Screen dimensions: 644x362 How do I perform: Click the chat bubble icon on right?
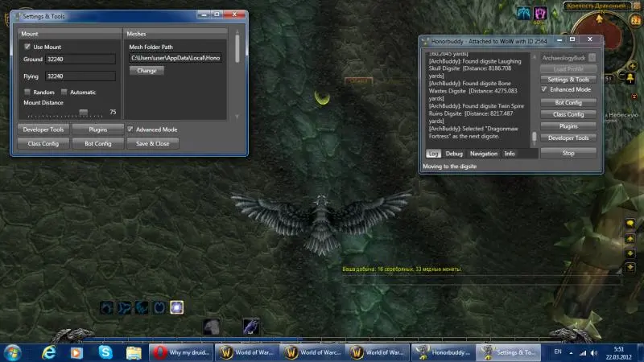coord(630,224)
